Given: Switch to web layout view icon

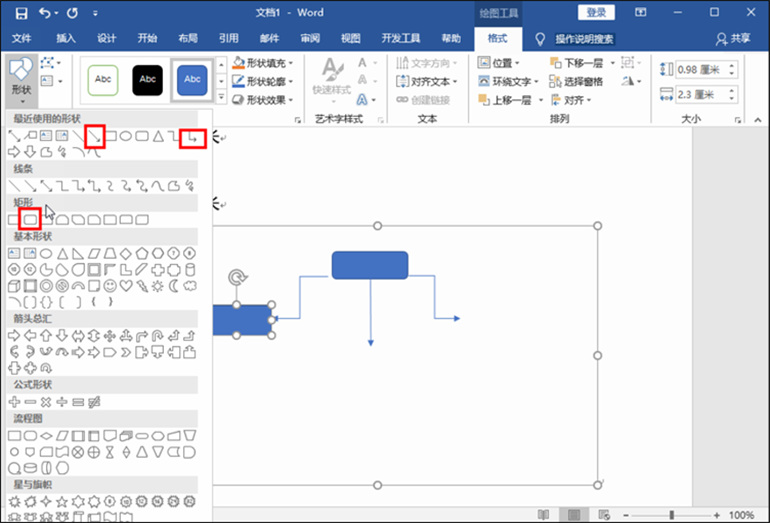Looking at the screenshot, I should click(x=604, y=515).
